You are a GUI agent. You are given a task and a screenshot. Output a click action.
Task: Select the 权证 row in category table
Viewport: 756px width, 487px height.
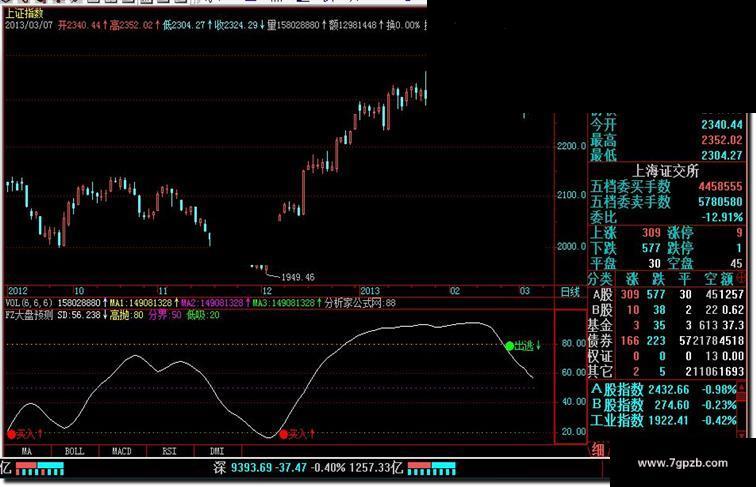(x=667, y=356)
